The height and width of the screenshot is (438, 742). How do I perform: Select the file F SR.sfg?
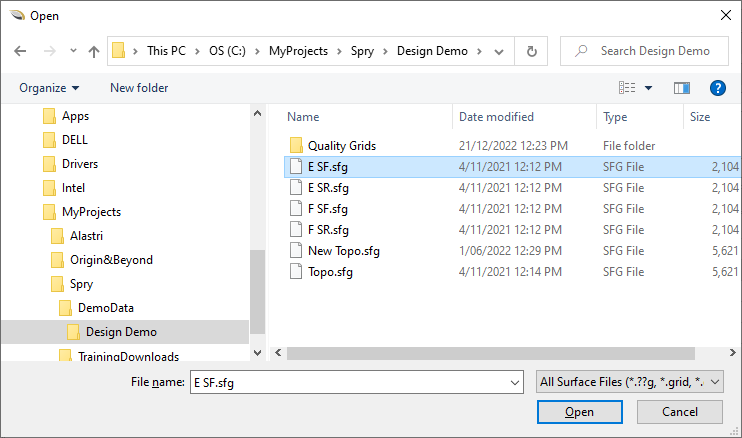click(328, 230)
